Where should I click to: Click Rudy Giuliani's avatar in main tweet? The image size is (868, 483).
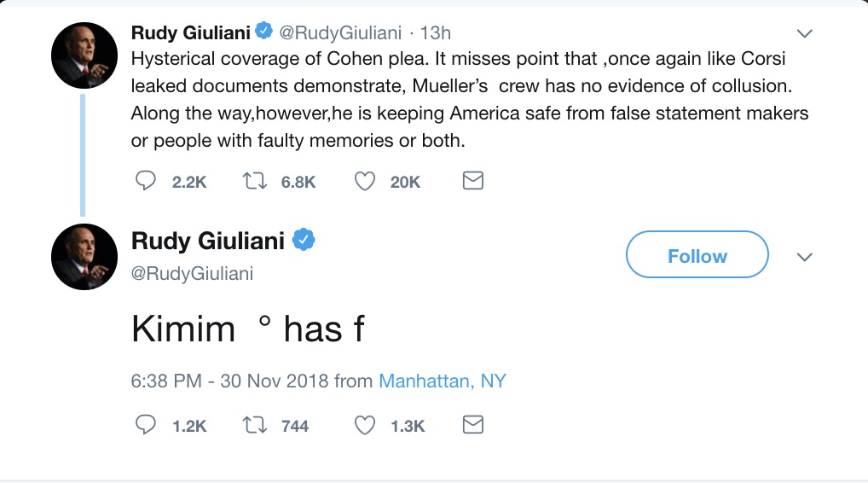pyautogui.click(x=84, y=256)
